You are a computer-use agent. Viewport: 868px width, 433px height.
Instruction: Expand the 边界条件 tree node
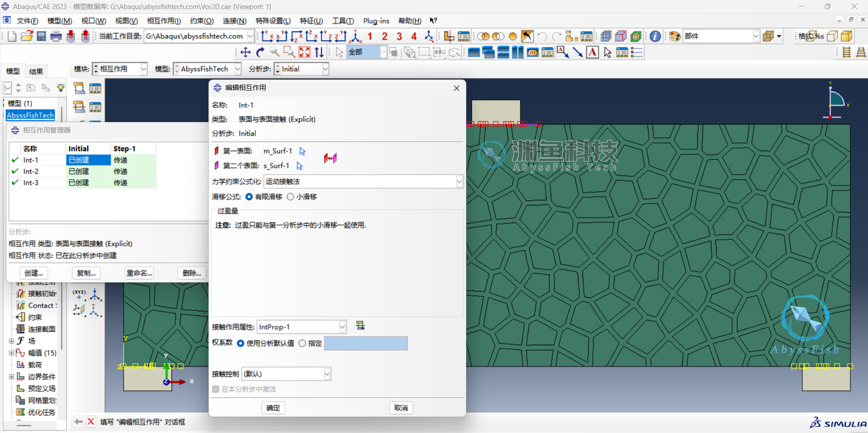(11, 377)
